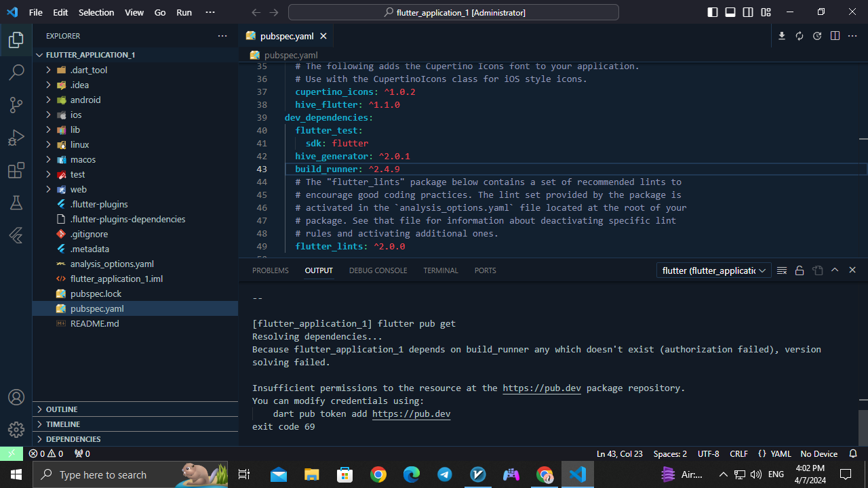Image resolution: width=868 pixels, height=488 pixels.
Task: Open the Manage gear menu
Action: point(16,430)
